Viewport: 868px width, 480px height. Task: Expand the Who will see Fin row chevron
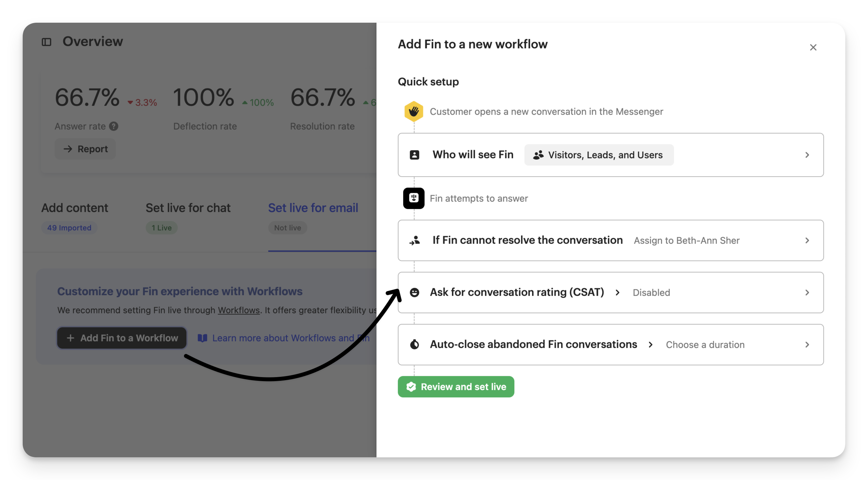pos(807,155)
